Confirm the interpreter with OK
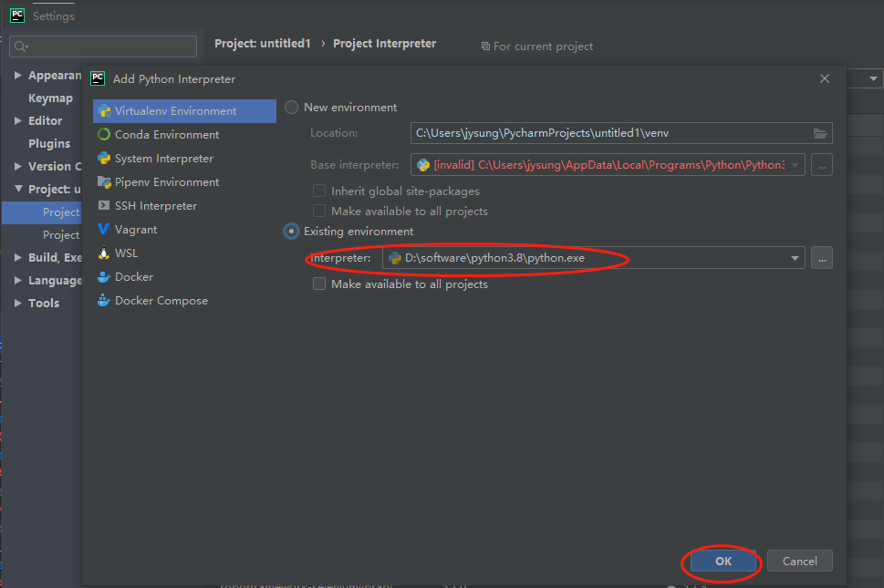The height and width of the screenshot is (588, 884). click(722, 561)
